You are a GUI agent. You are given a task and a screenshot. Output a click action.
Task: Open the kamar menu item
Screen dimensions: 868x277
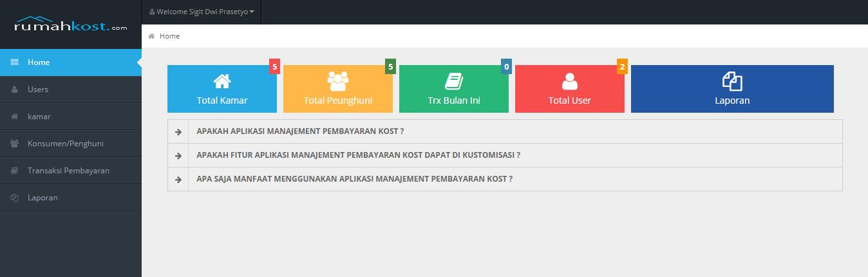click(x=71, y=117)
